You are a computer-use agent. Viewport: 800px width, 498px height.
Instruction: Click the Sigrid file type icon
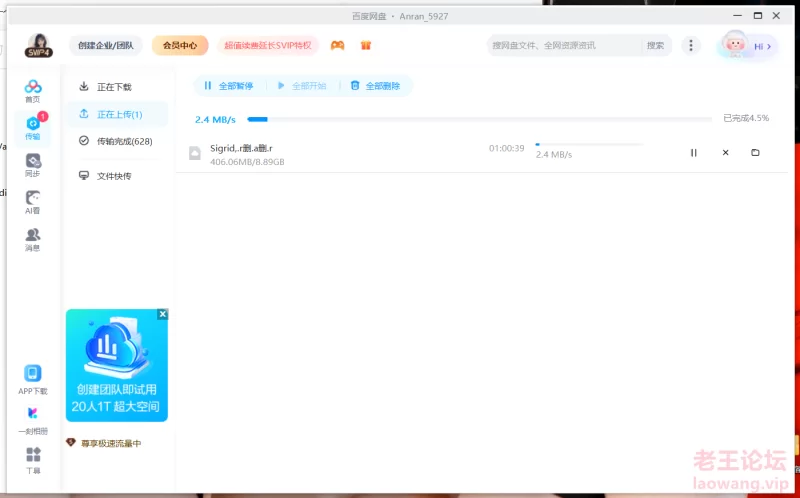[195, 153]
